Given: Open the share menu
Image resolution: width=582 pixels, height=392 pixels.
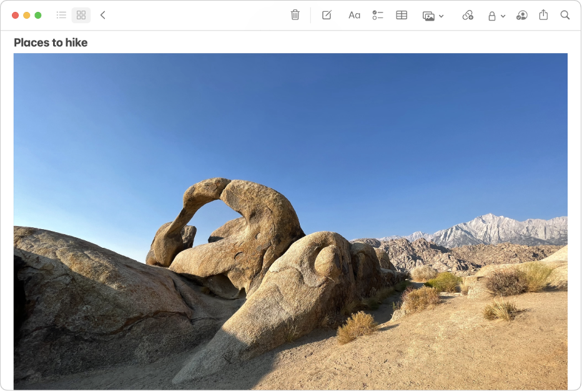Looking at the screenshot, I should pos(543,15).
